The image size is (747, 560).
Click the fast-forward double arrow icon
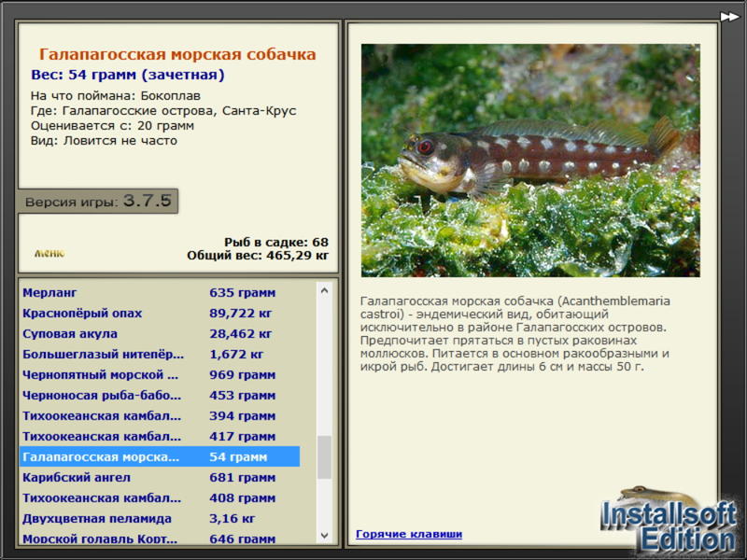point(729,17)
